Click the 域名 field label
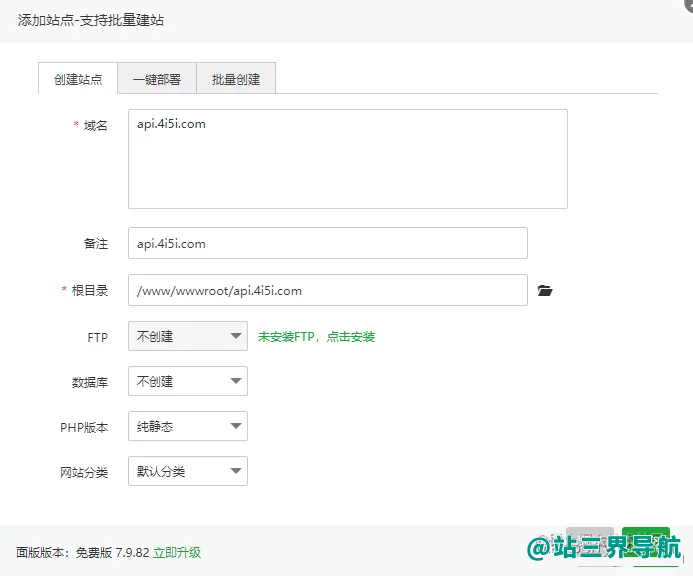The width and height of the screenshot is (693, 576). tap(95, 126)
